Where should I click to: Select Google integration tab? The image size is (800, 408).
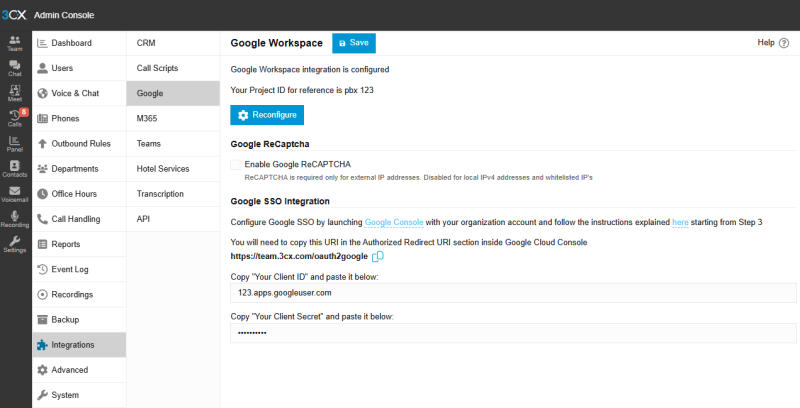[173, 93]
